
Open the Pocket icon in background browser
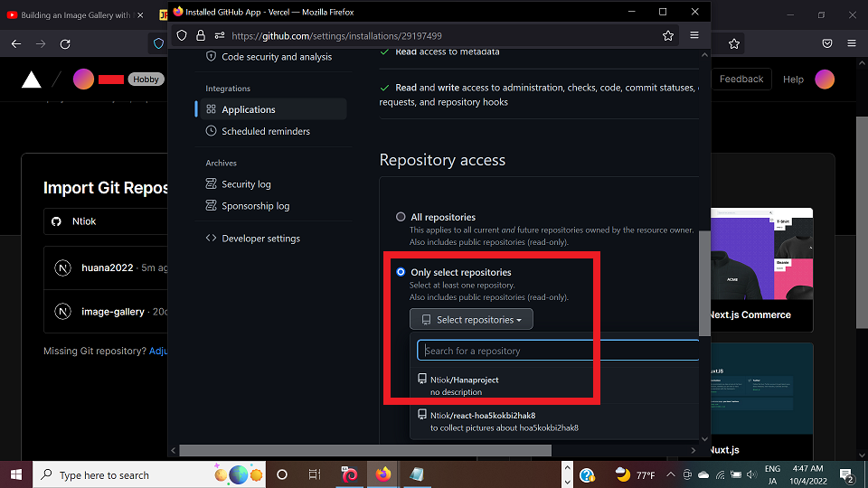[x=827, y=43]
